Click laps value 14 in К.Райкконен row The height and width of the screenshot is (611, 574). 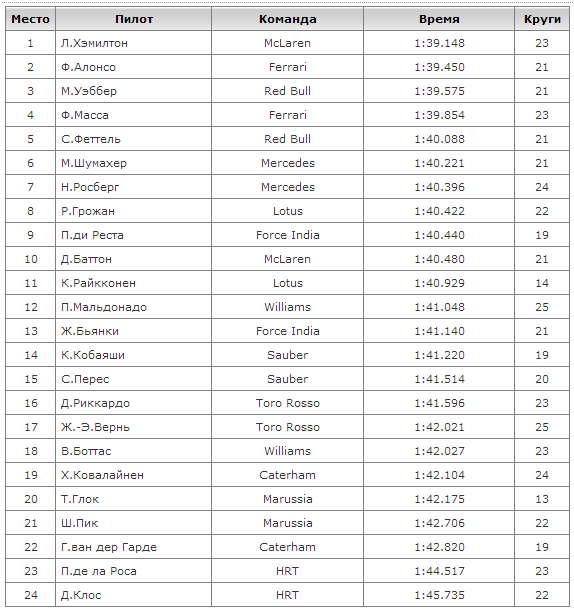(542, 283)
